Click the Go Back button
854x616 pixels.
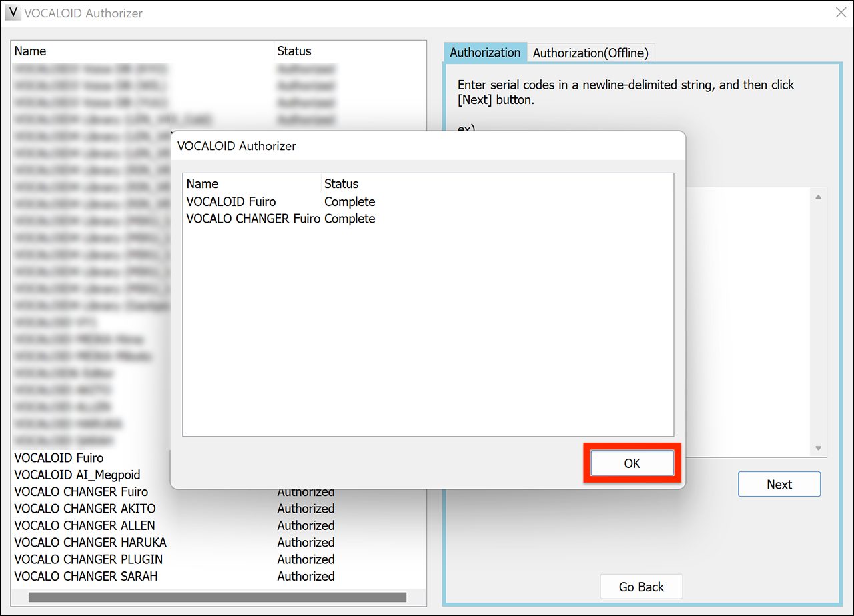pos(640,586)
